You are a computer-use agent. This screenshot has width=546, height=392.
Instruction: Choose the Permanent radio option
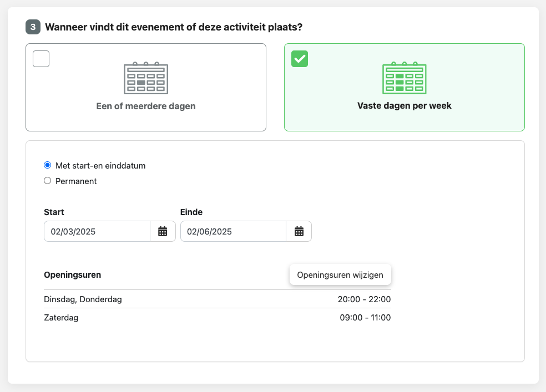(x=47, y=181)
